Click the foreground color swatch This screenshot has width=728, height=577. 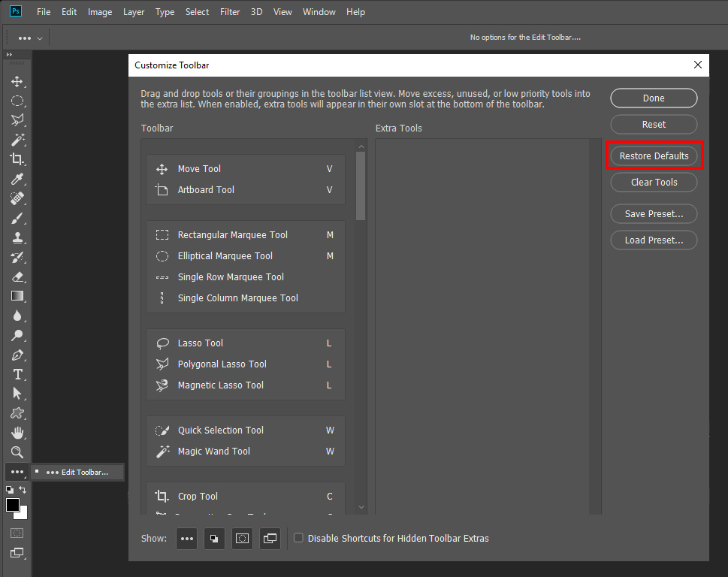pos(11,506)
